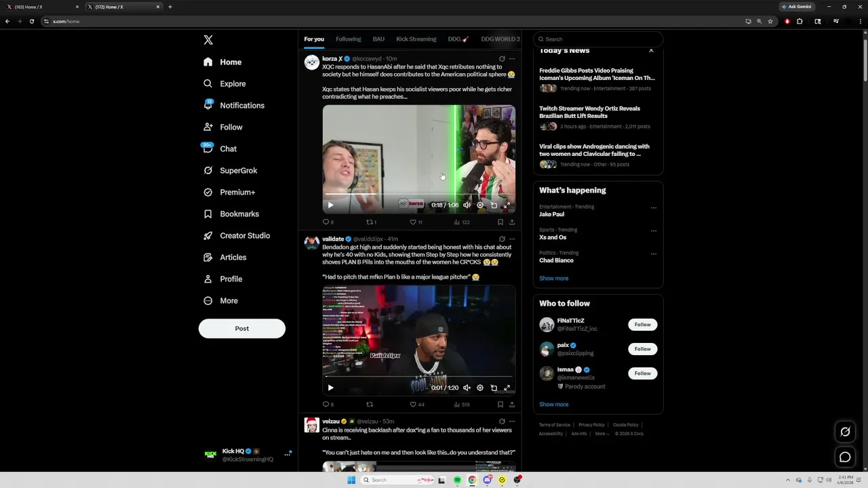Switch to the Following tab
This screenshot has height=488, width=868.
349,39
